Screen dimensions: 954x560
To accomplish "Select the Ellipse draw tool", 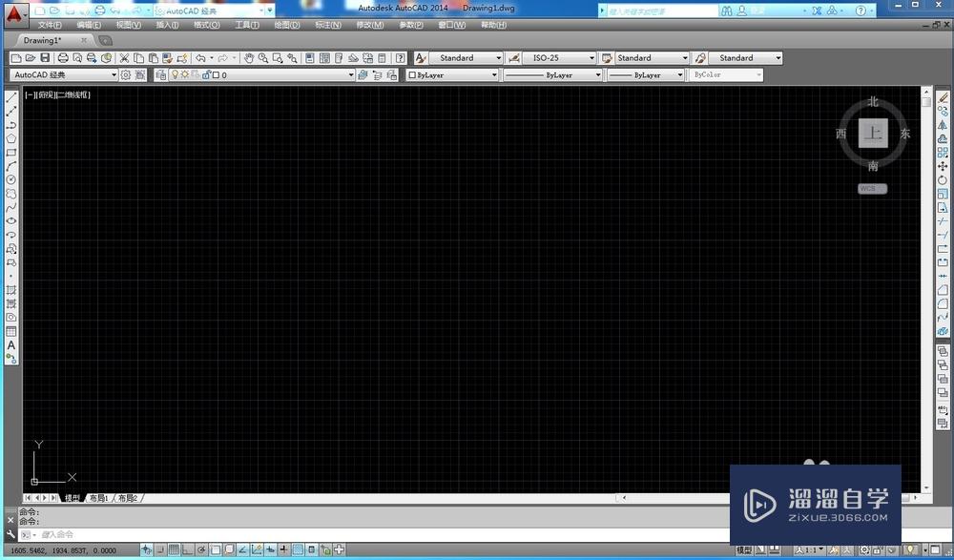I will click(x=10, y=221).
